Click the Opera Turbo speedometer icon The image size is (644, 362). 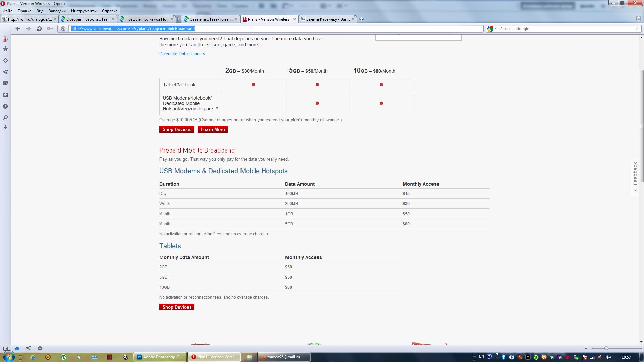click(40, 348)
